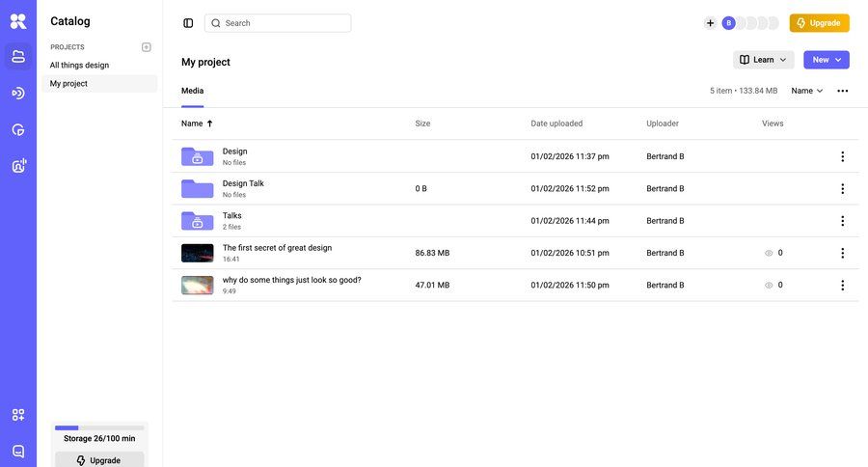Viewport: 868px width, 467px height.
Task: Click the yellow Upgrade button in header
Action: (x=819, y=23)
